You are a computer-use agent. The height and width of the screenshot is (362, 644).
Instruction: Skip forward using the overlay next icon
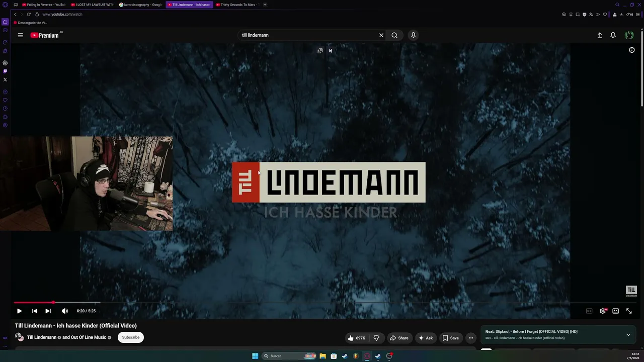pos(331,51)
